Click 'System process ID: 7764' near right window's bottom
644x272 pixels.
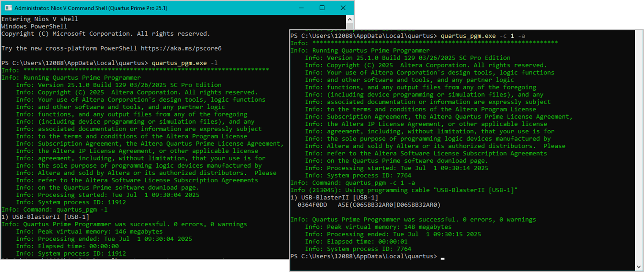tap(358, 249)
